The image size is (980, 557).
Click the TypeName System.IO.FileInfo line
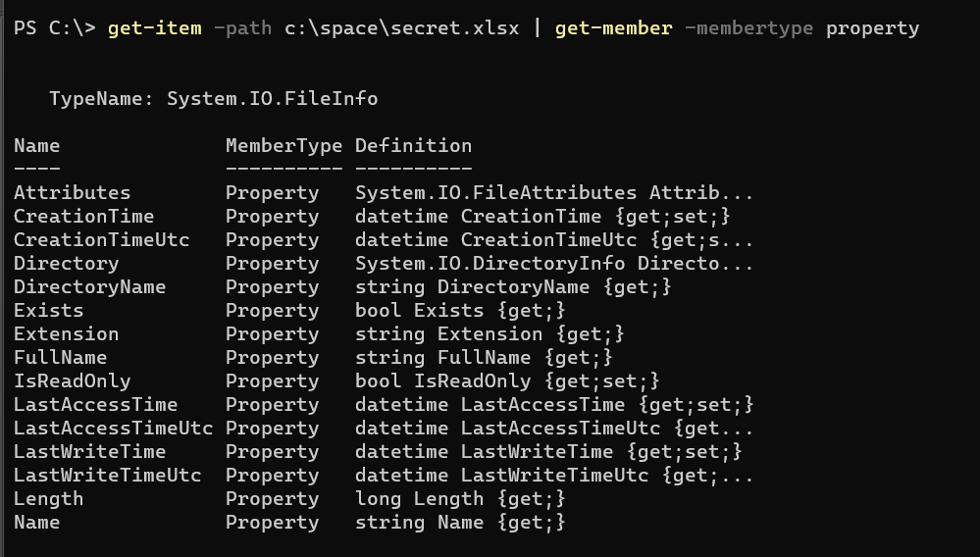point(214,99)
